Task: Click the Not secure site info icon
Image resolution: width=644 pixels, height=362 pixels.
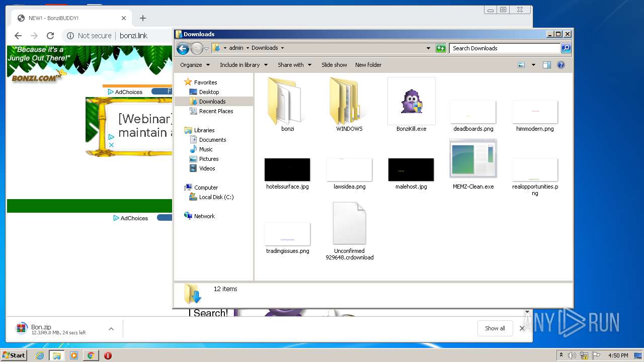Action: click(70, 36)
